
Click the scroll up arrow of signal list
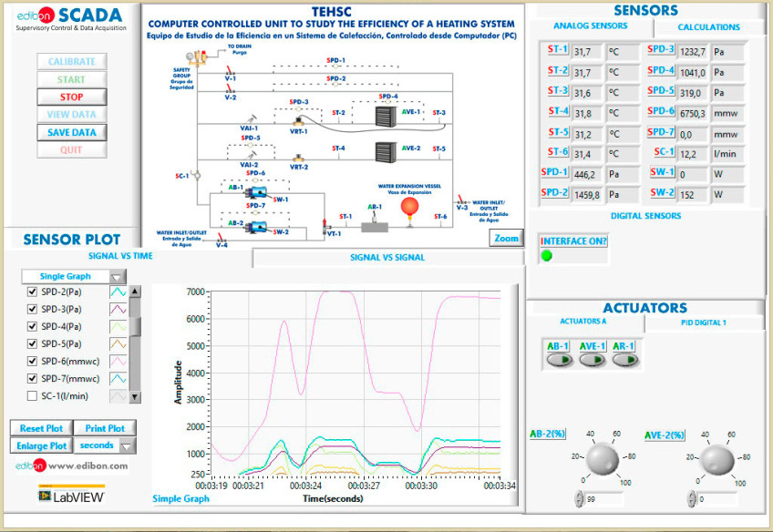coord(135,292)
